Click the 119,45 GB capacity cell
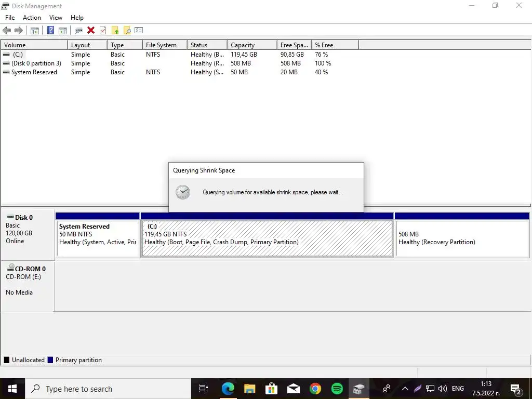Viewport: 532px width, 399px height. (x=244, y=54)
